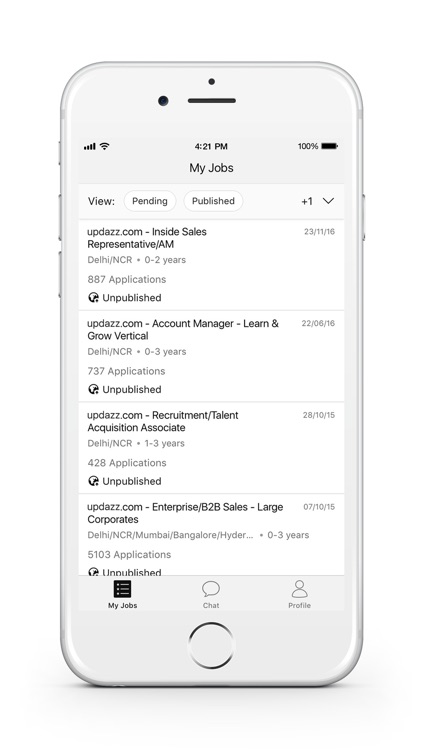
Task: Toggle the Pending view filter
Action: (x=150, y=201)
